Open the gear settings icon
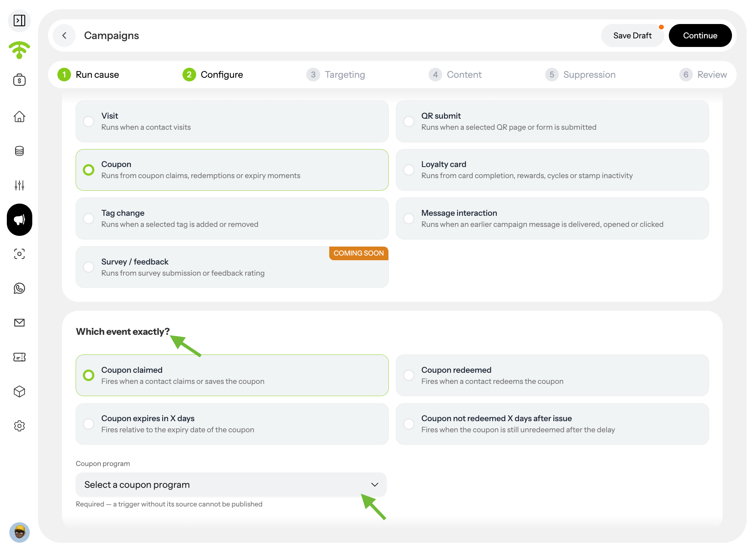The image size is (756, 552). pos(19,426)
